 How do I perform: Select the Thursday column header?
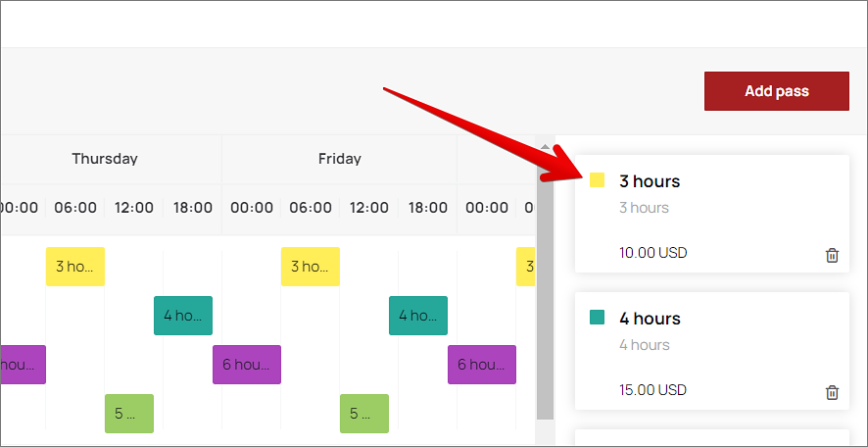[105, 159]
